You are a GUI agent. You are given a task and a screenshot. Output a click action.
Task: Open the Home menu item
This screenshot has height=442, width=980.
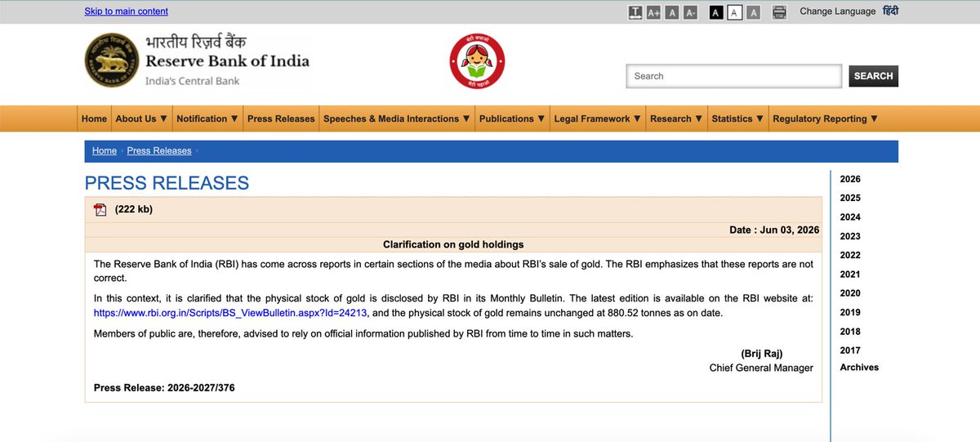(x=94, y=118)
